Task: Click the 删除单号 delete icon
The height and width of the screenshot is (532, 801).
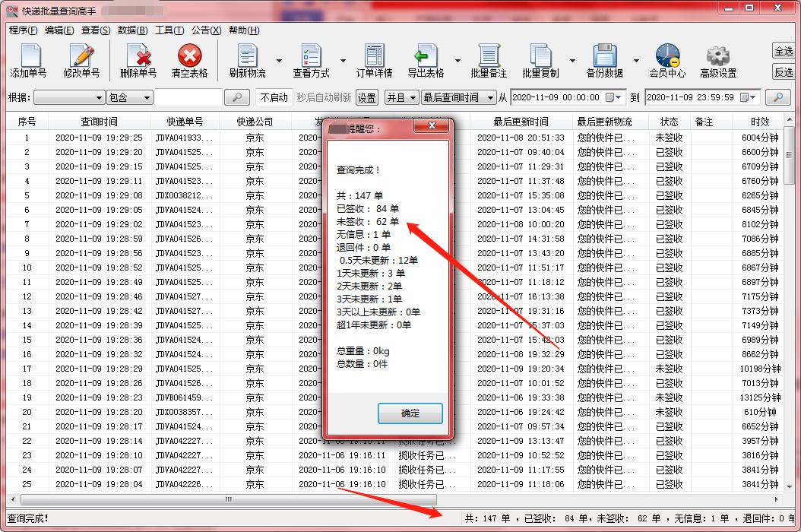Action: point(138,59)
